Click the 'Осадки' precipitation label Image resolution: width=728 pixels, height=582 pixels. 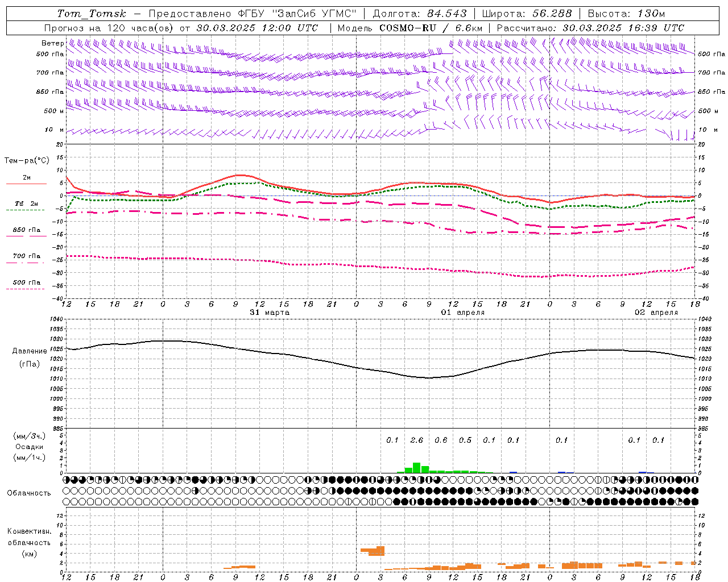point(29,447)
